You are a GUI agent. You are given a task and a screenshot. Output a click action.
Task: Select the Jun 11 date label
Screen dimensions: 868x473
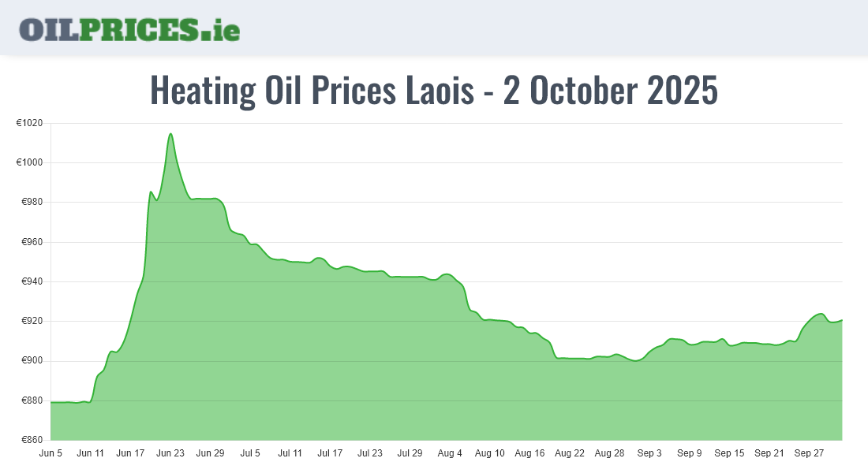91,453
